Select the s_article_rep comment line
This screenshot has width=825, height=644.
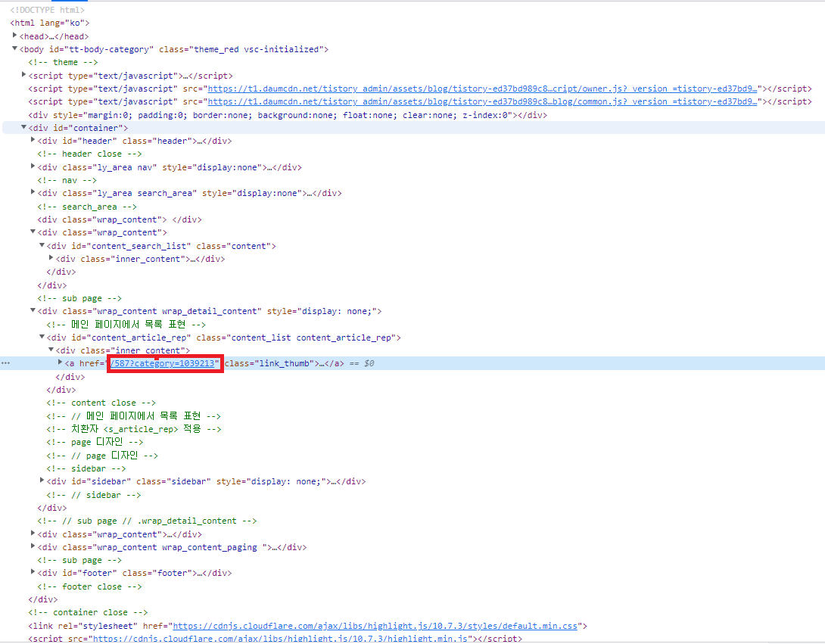134,429
